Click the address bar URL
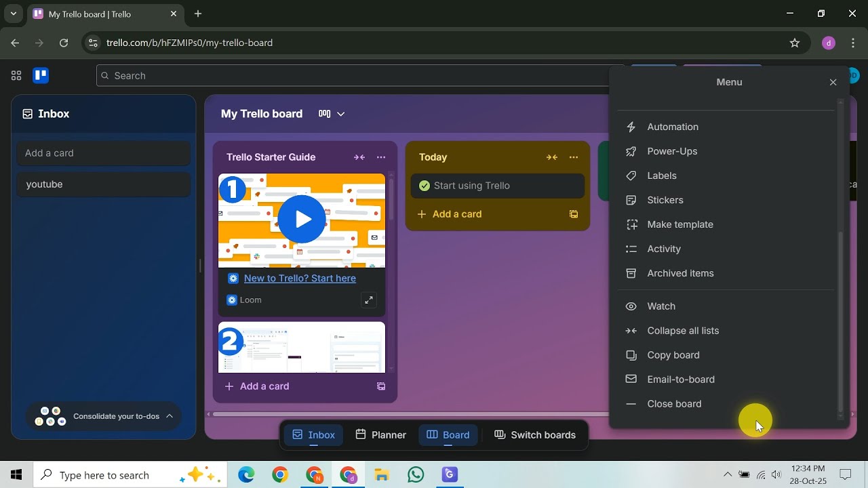The image size is (868, 488). pos(189,43)
